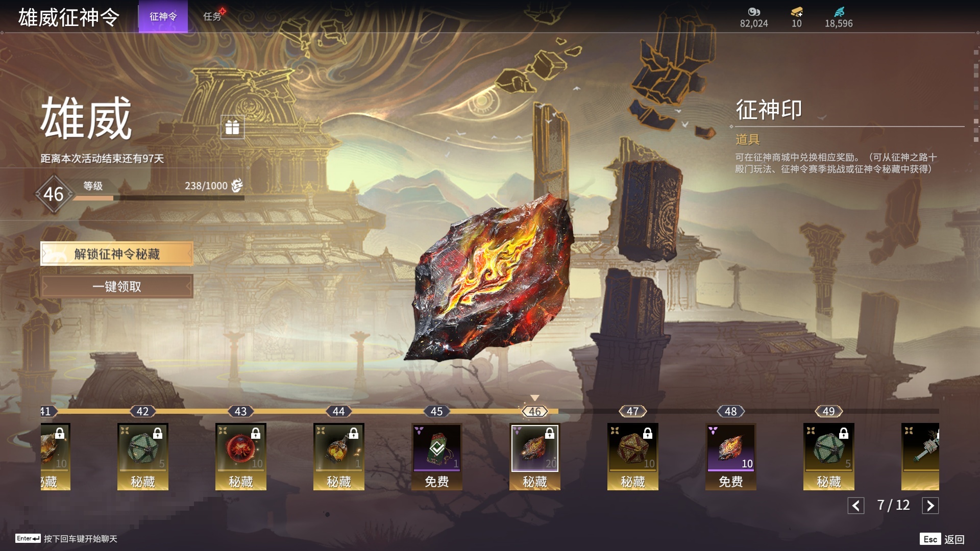Viewport: 980px width, 551px height.
Task: Select the locked level 43 red orb reward
Action: (241, 457)
